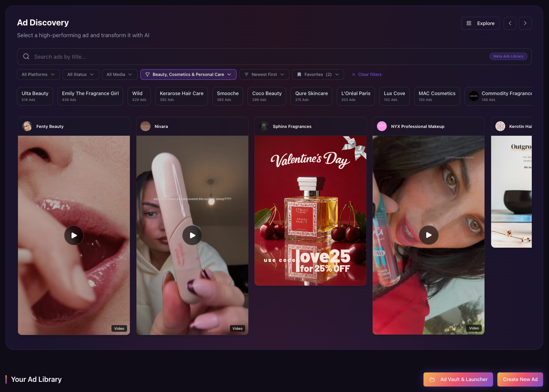549x392 pixels.
Task: Click the right navigation chevron at top
Action: pyautogui.click(x=525, y=23)
